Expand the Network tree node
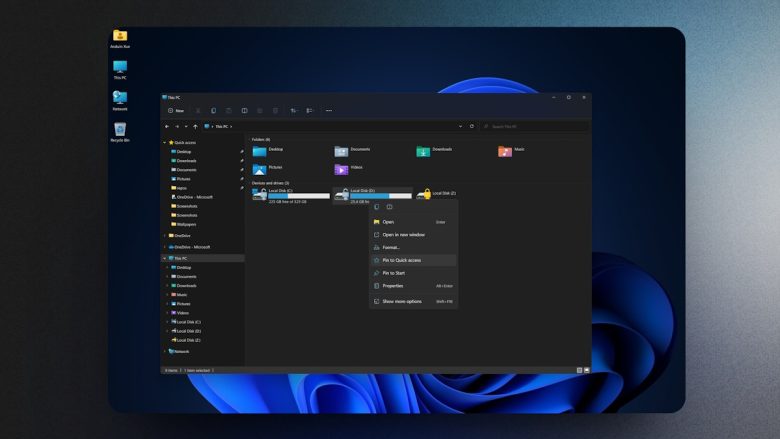This screenshot has width=780, height=439. (166, 351)
